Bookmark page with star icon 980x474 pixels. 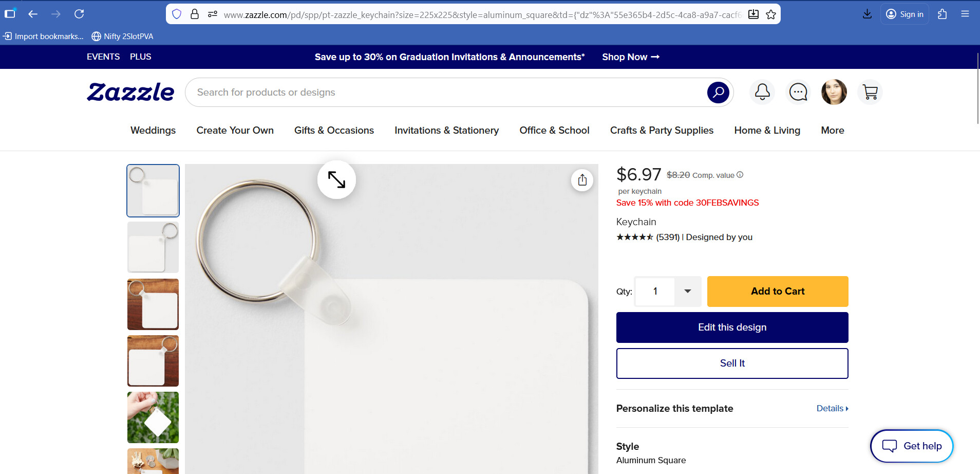click(771, 14)
